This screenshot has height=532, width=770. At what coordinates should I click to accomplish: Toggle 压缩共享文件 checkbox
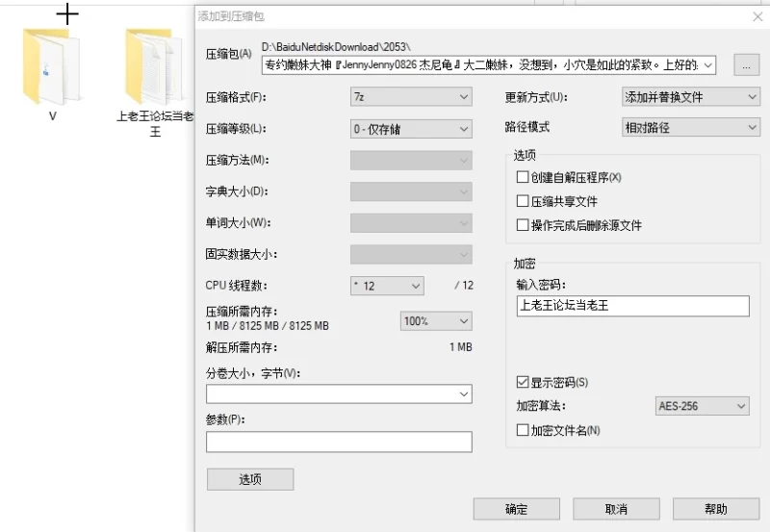pyautogui.click(x=523, y=202)
